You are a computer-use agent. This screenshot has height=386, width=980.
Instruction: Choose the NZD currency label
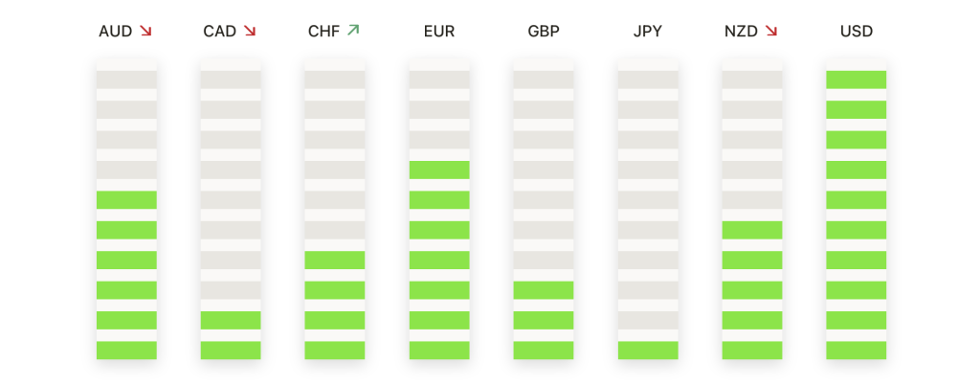point(742,32)
